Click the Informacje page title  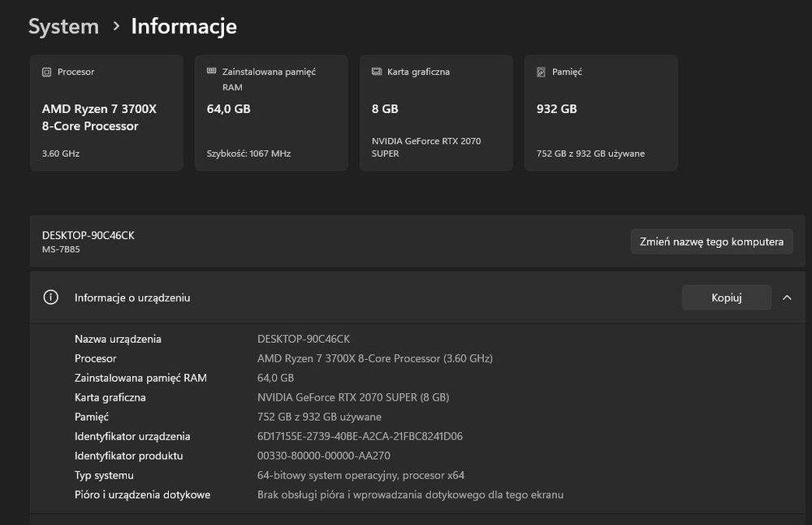tap(184, 27)
